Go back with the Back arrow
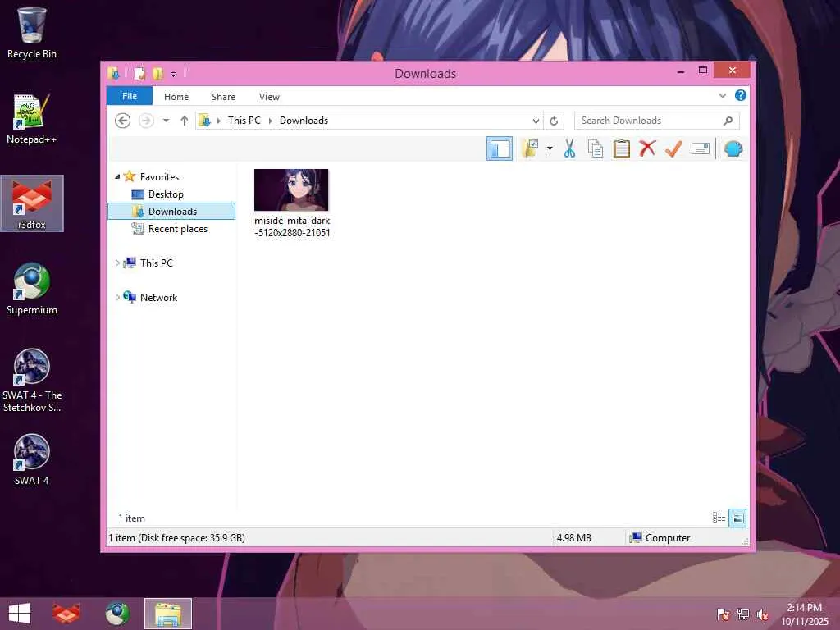The width and height of the screenshot is (840, 630). coord(123,121)
